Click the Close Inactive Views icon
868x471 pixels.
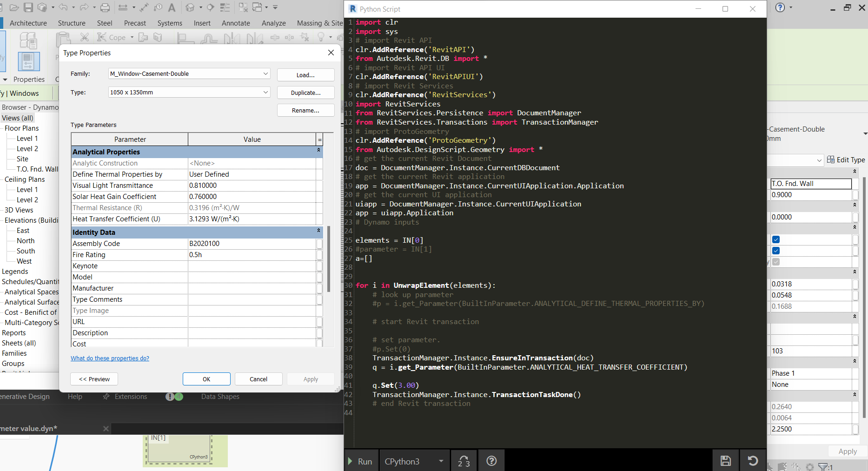243,7
